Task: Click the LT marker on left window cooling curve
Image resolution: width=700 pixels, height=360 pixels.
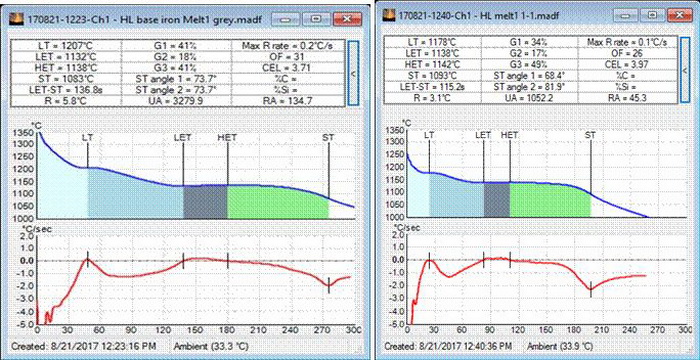Action: (x=88, y=138)
